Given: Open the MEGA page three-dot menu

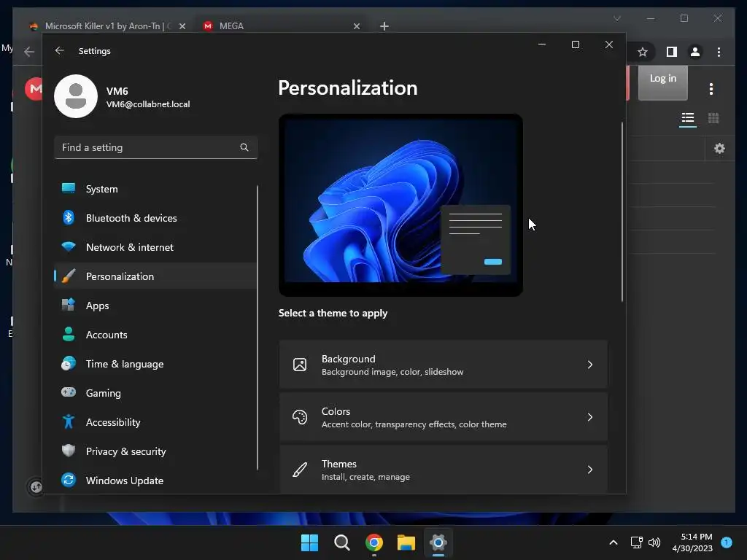Looking at the screenshot, I should pyautogui.click(x=711, y=88).
